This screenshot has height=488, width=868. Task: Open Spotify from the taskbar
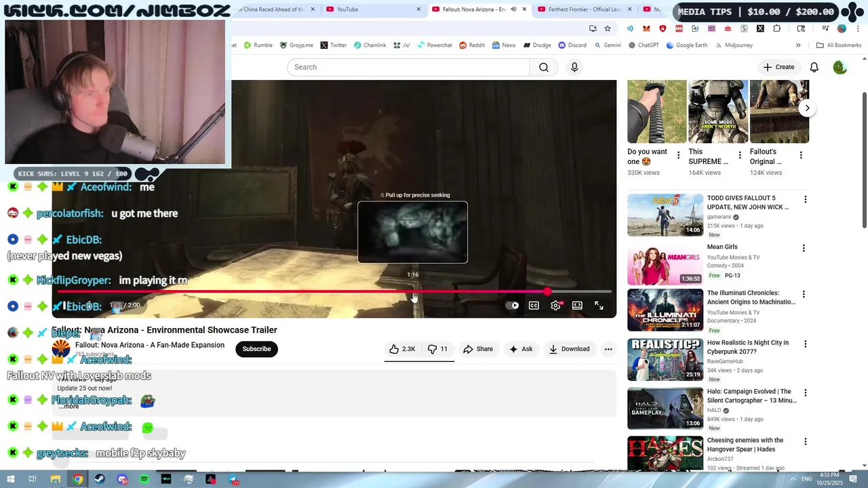pos(144,479)
